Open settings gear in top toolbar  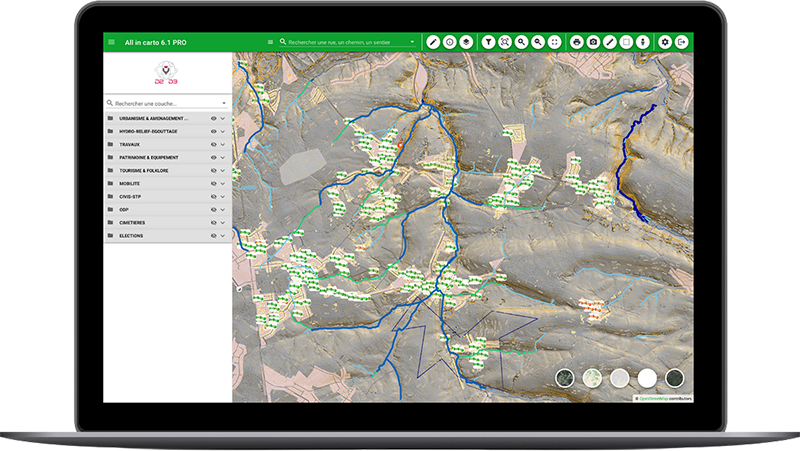665,42
